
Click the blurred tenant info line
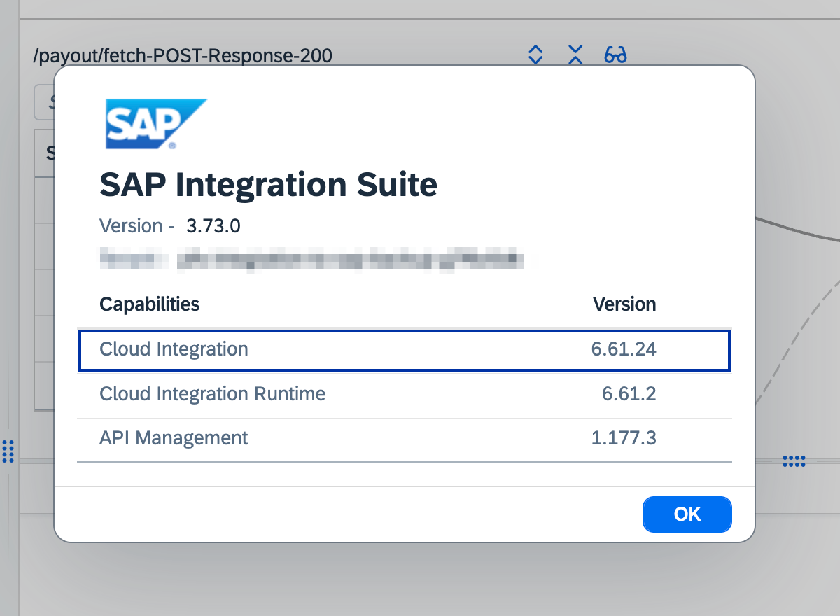[x=311, y=258]
